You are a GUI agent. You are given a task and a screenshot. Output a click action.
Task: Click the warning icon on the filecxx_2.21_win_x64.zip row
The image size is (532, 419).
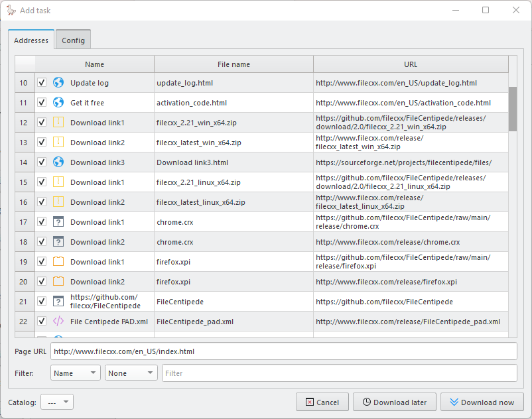[x=58, y=123]
